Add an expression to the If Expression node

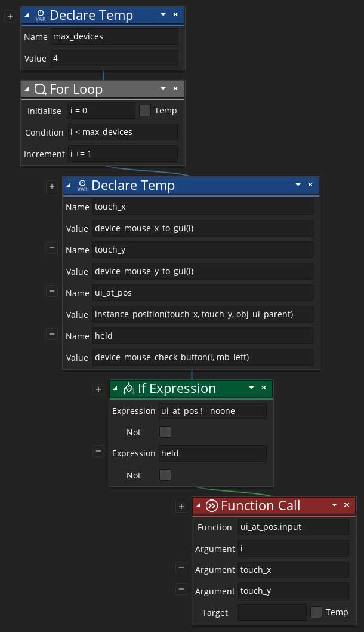tap(98, 389)
